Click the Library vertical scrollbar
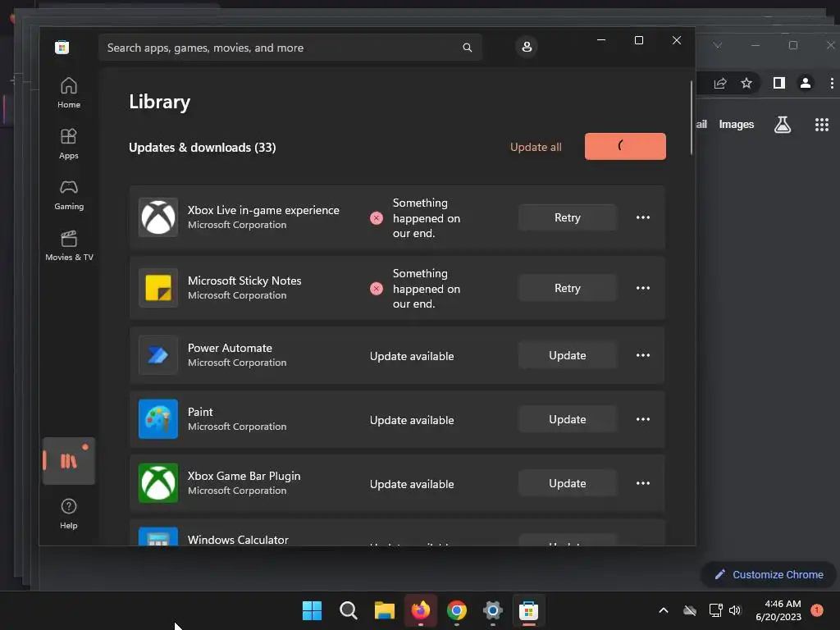This screenshot has width=840, height=630. click(691, 116)
